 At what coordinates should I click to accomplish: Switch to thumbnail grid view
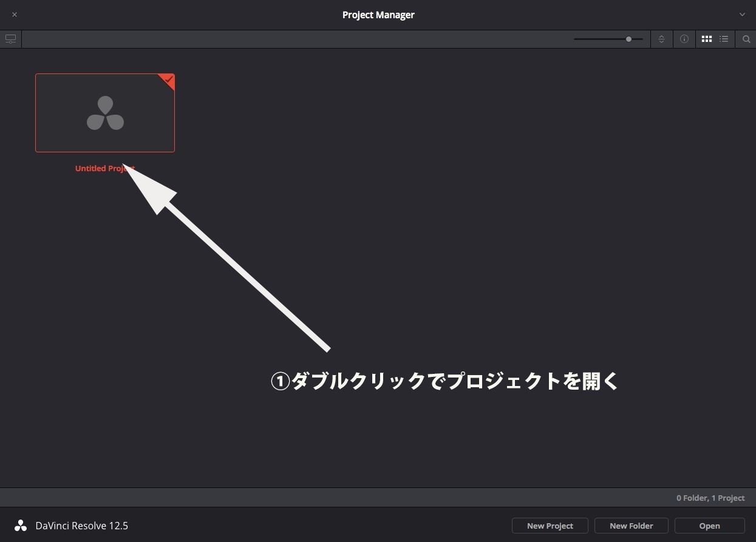[x=706, y=39]
